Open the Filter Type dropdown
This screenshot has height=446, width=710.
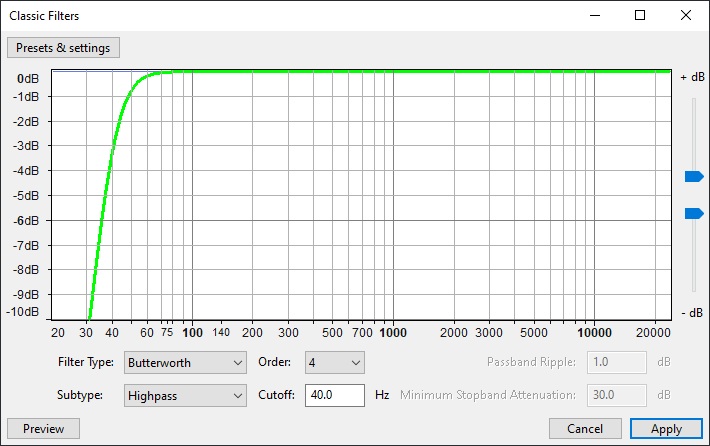tap(185, 363)
